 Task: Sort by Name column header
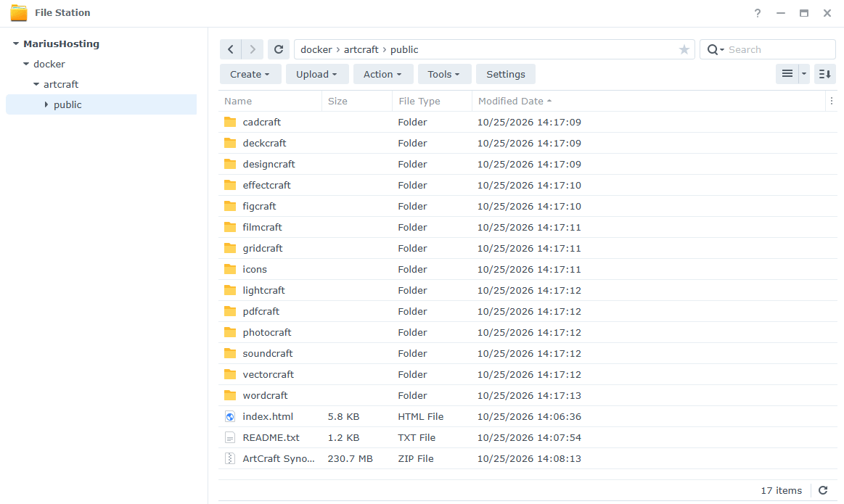point(270,101)
